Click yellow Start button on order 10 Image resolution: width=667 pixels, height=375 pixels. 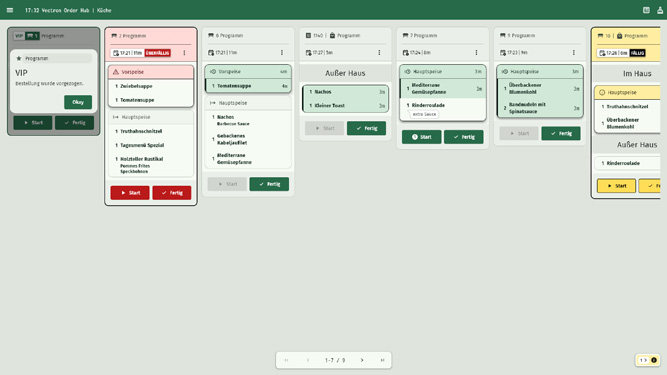tap(616, 186)
